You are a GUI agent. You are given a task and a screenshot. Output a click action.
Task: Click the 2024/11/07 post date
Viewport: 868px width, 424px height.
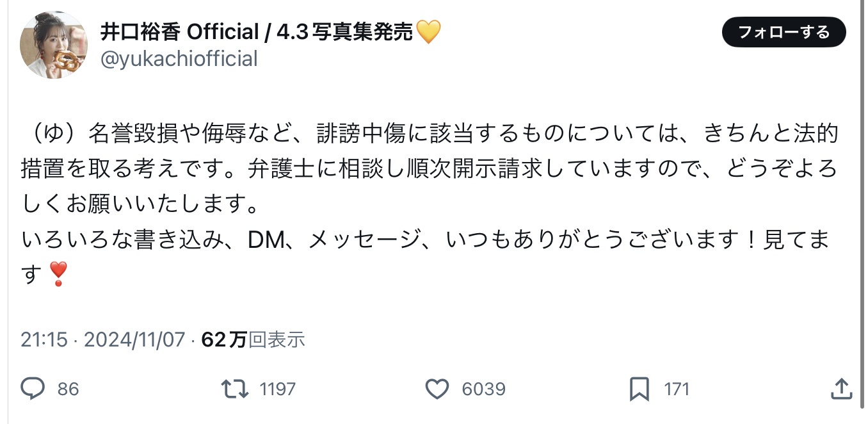click(x=134, y=339)
